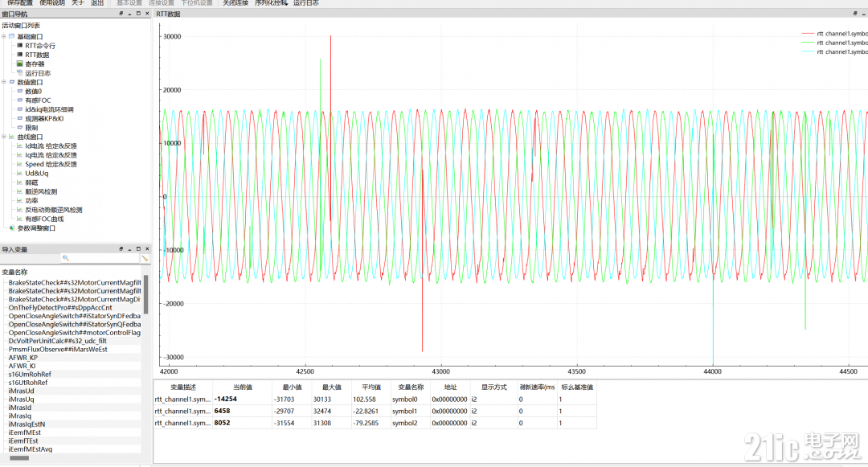Click 关闭连接 in the toolbar

point(235,2)
